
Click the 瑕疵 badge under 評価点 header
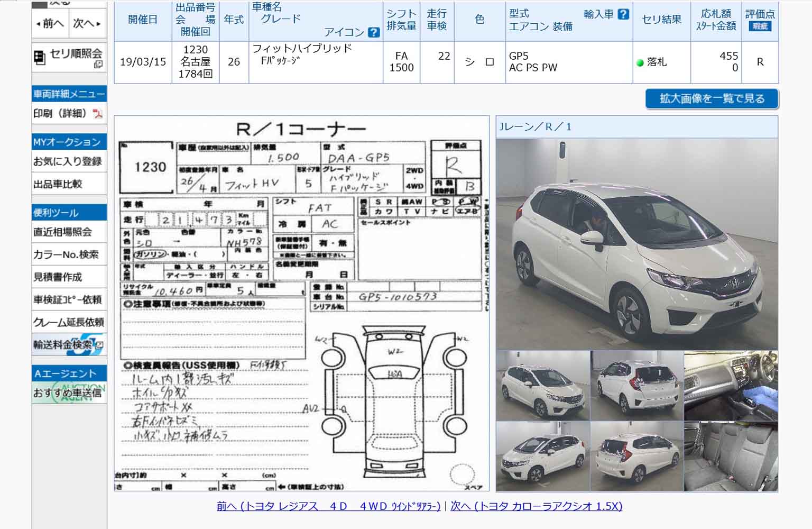pos(760,26)
